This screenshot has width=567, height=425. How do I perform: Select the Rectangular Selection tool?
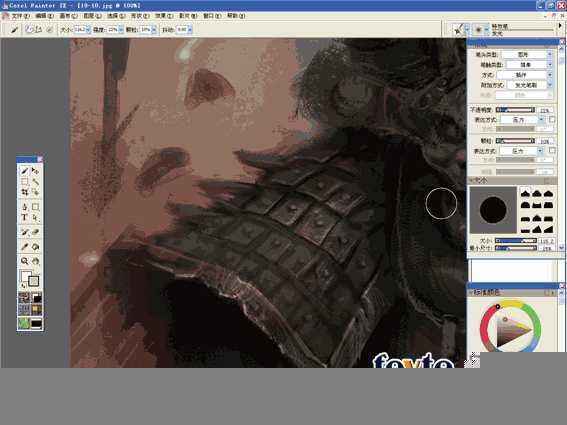pos(24,181)
